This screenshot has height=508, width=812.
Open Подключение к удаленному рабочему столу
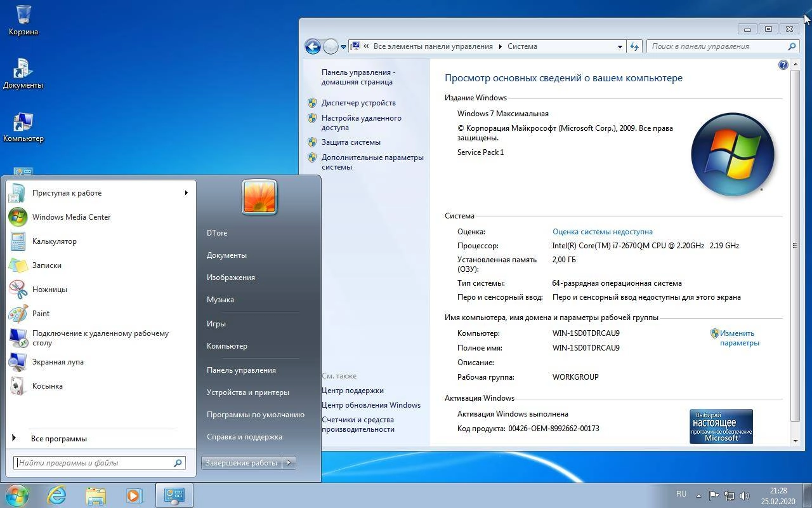101,338
